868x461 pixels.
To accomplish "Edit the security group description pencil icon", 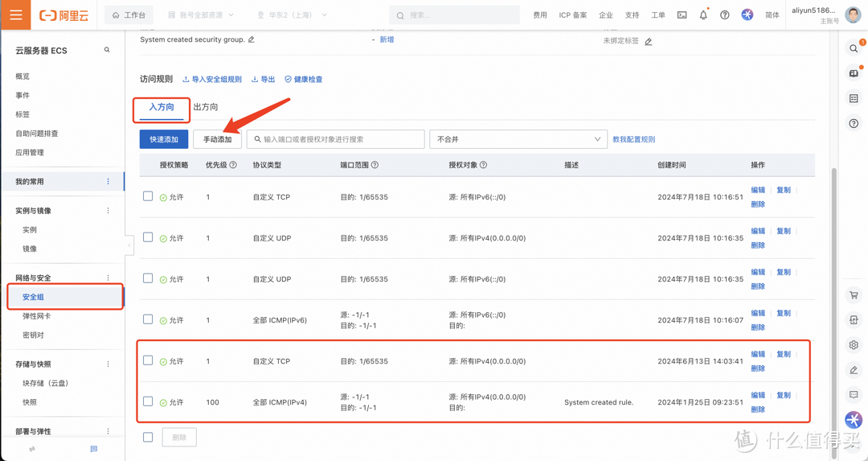I will 252,39.
